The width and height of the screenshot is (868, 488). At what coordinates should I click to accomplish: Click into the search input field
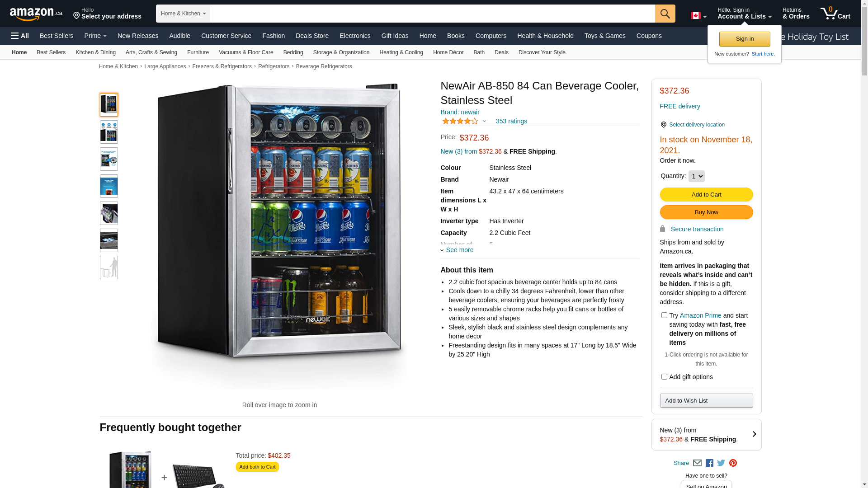[x=433, y=14]
